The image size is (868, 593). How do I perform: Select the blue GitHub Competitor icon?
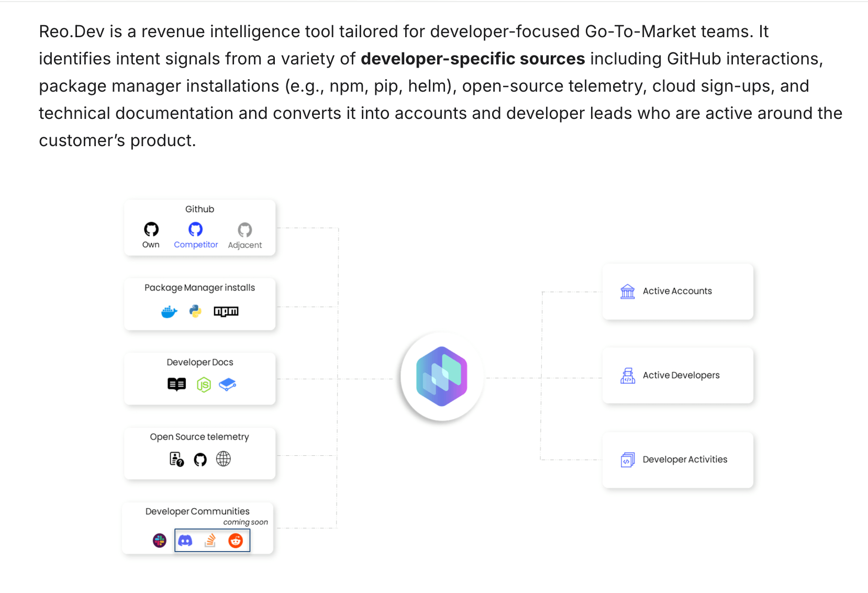(x=195, y=229)
